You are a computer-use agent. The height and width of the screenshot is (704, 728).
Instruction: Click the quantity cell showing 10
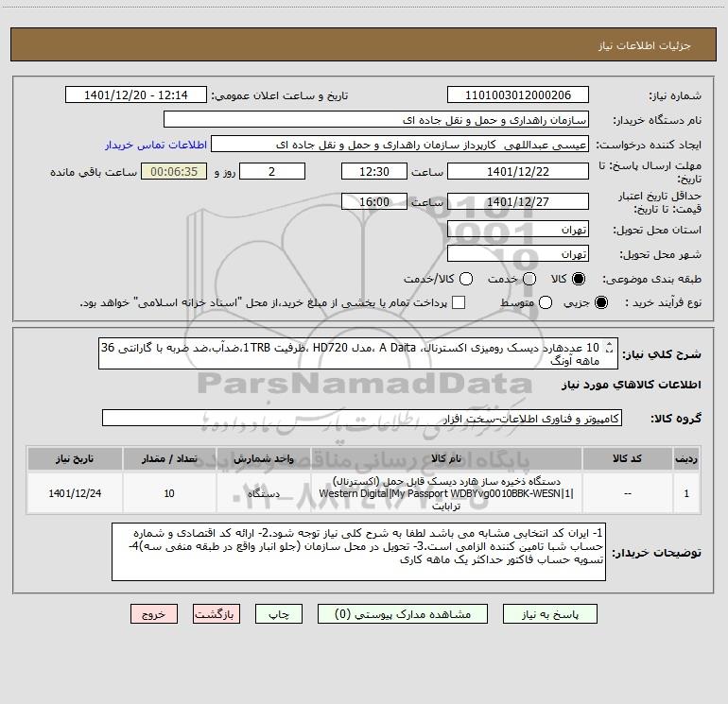(x=169, y=493)
